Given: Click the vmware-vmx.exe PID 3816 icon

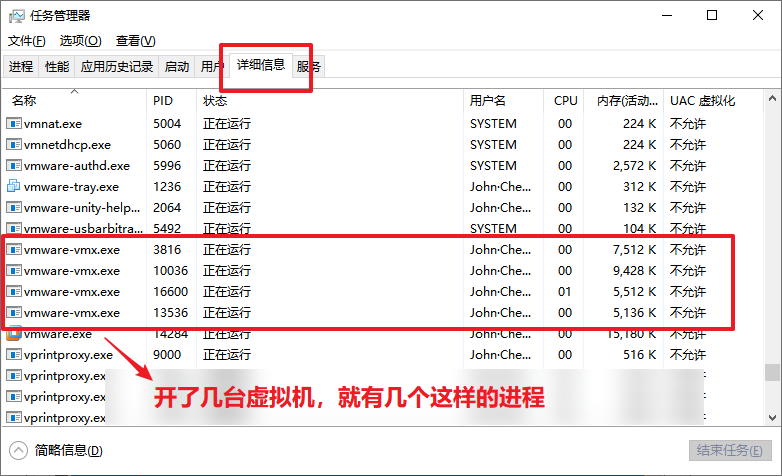Looking at the screenshot, I should pos(14,249).
